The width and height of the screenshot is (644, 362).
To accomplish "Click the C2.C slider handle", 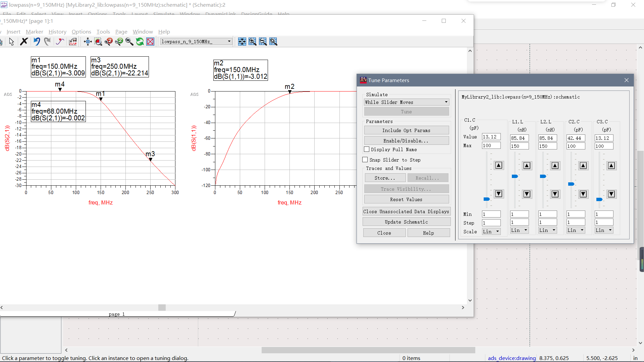I will [571, 184].
